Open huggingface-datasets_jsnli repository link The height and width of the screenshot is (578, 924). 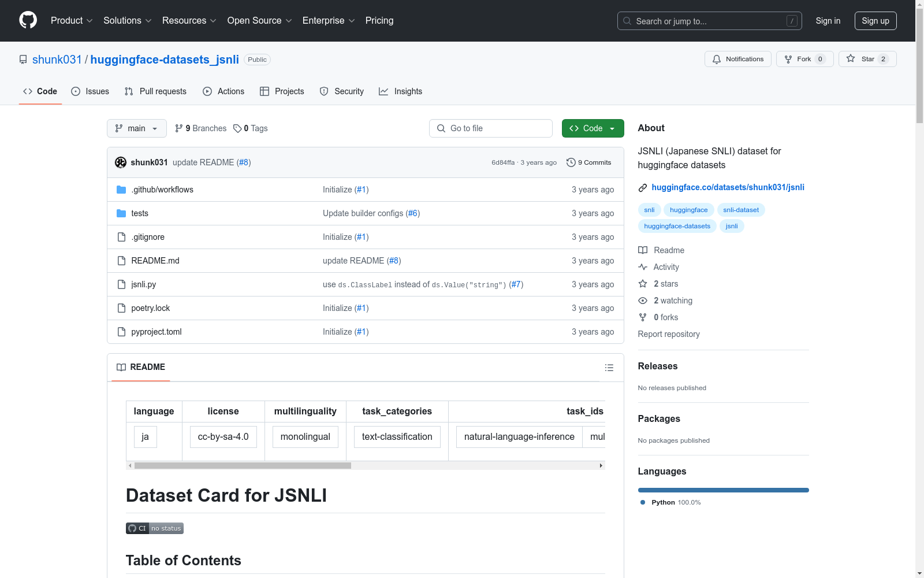[x=165, y=60]
